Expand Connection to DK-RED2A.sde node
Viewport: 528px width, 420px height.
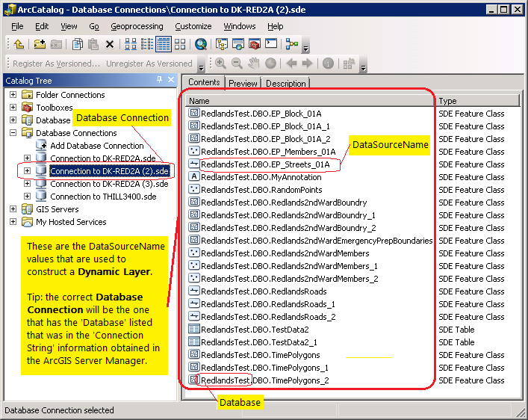pos(27,158)
